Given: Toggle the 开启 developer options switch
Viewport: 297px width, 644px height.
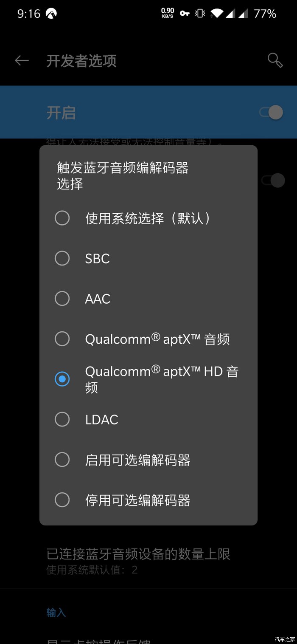Looking at the screenshot, I should [x=272, y=113].
